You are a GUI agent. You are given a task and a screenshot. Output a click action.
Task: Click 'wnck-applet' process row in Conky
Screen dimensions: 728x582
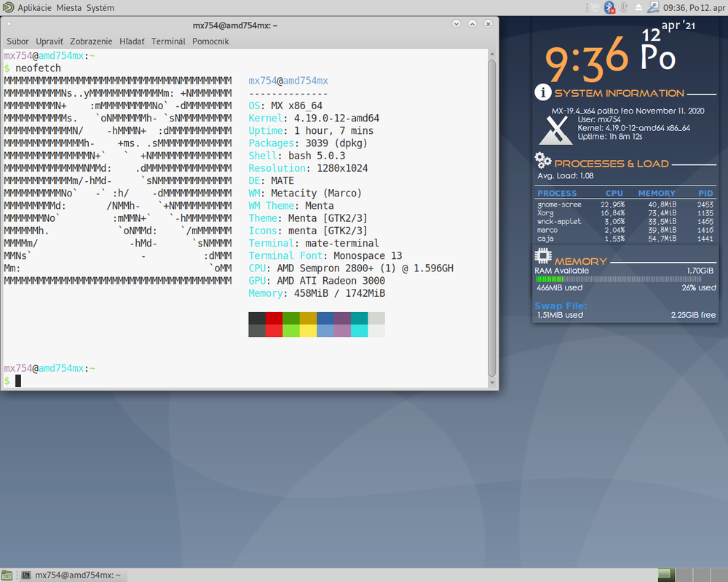625,221
